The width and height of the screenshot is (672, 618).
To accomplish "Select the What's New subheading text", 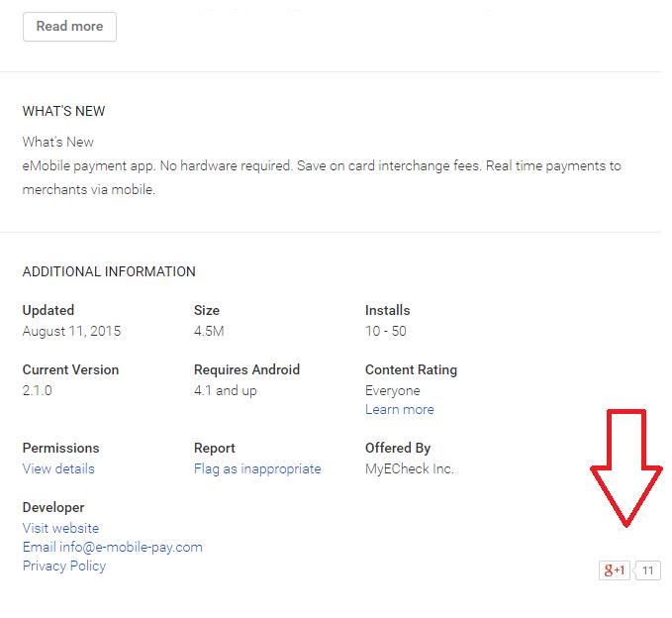I will point(57,142).
